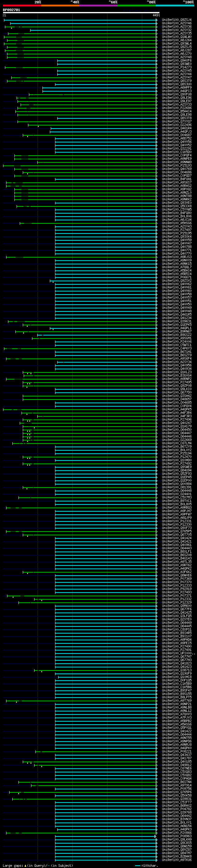Click the orange ~40% identity color bar
197x868 pixels.
tap(60, 6)
